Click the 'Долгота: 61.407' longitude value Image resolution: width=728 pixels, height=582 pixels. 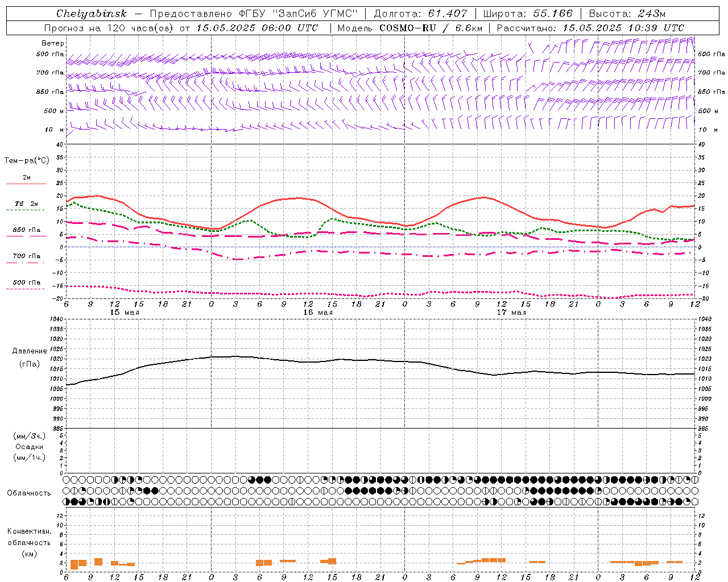[420, 14]
